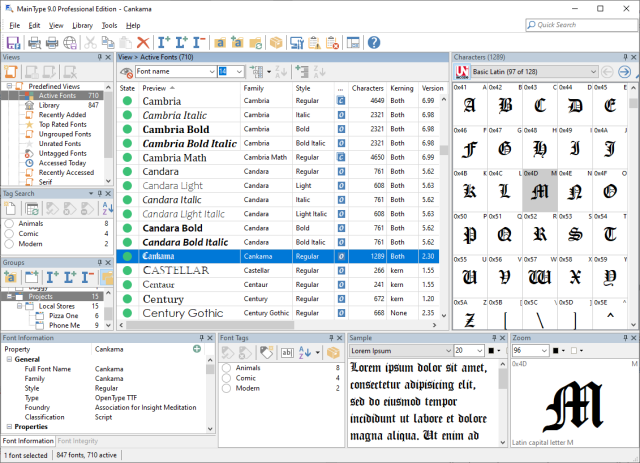Open the Font name preview dropdown
This screenshot has height=463, width=640.
click(x=210, y=72)
